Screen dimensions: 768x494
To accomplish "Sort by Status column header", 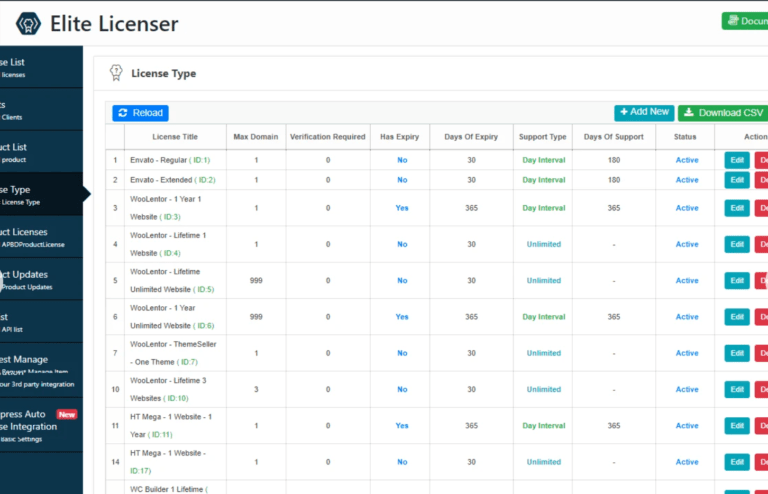I will coord(685,137).
